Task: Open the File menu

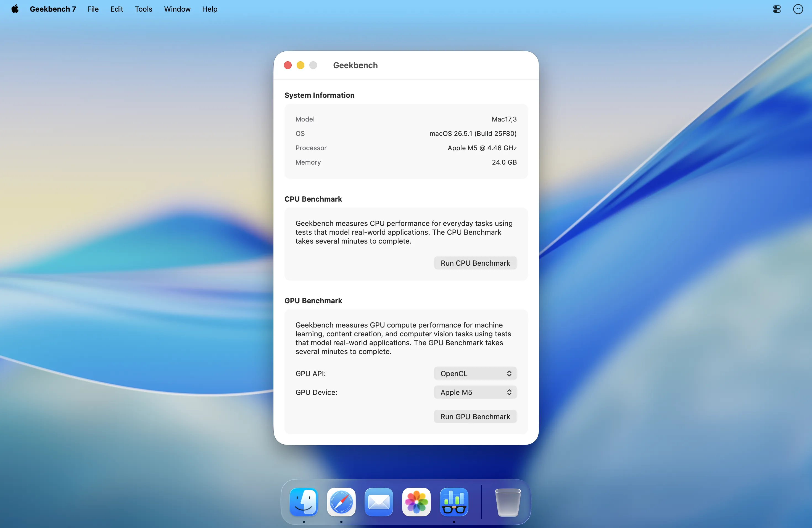Action: pos(93,9)
